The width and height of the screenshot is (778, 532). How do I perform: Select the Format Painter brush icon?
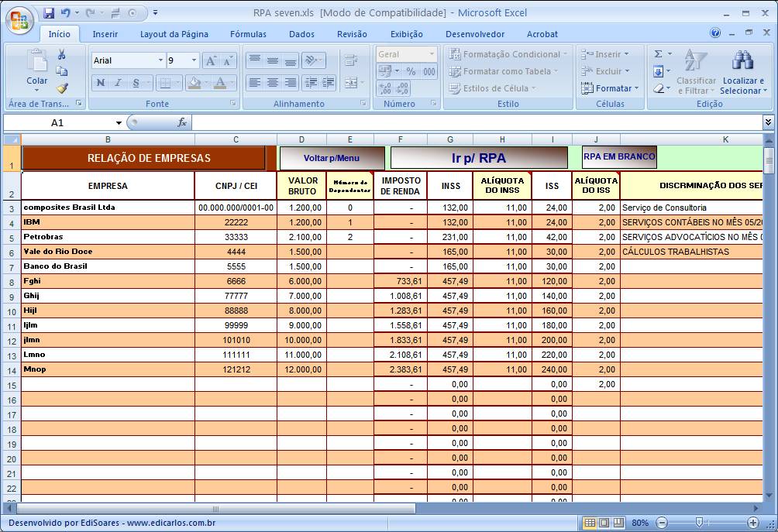(62, 88)
